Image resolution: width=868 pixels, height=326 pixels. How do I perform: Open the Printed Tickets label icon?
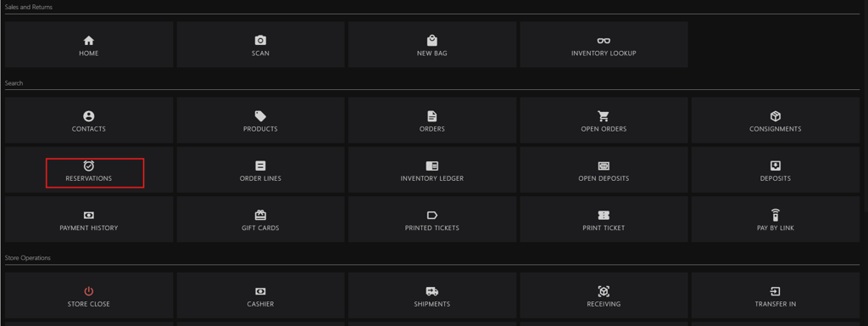point(431,215)
